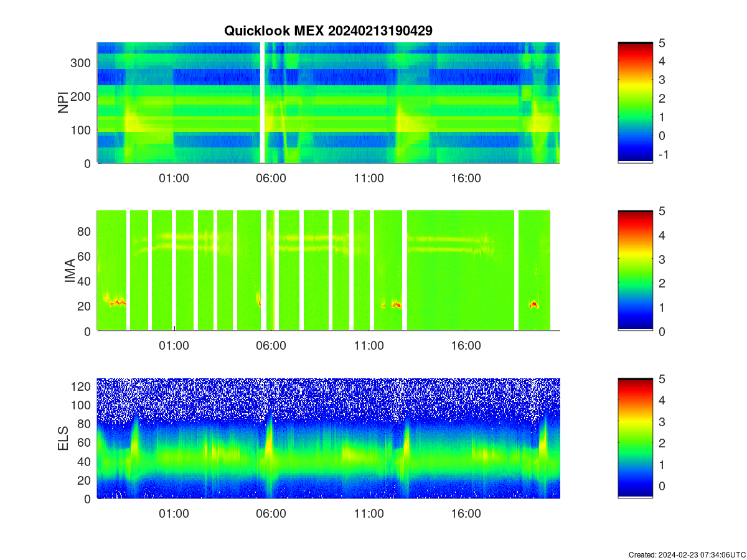This screenshot has height=560, width=747.
Task: Click the NPI panel colorbar
Action: [x=635, y=103]
